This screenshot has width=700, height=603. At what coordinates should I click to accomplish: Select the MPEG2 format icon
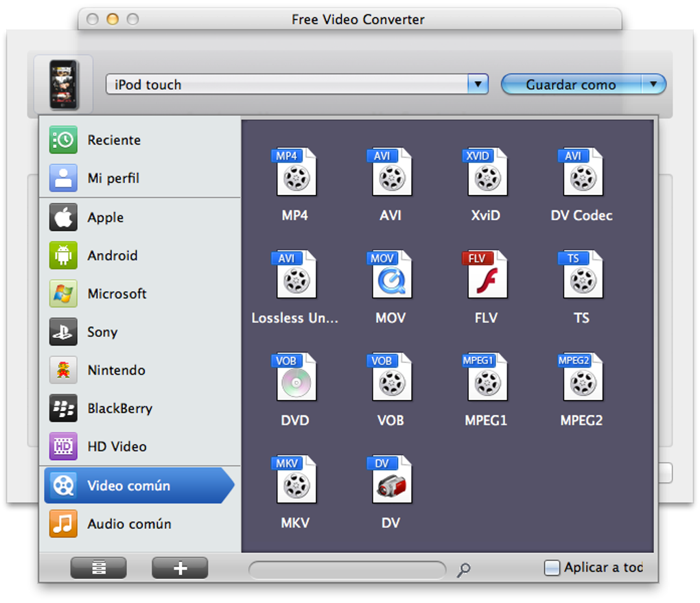point(581,377)
